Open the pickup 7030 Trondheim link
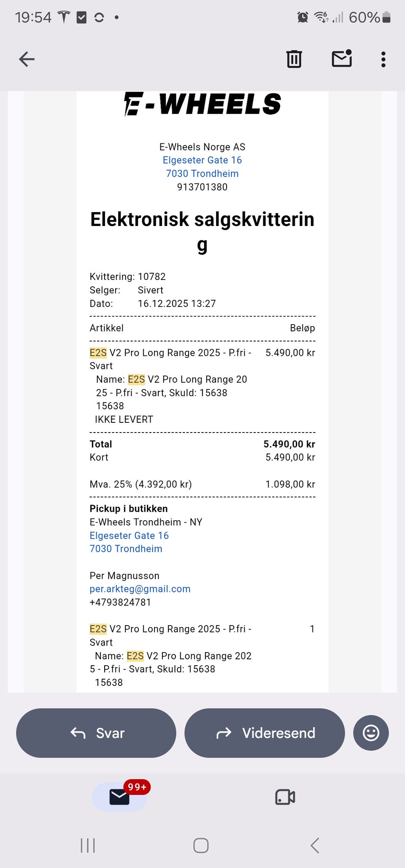405x868 pixels. pos(126,549)
